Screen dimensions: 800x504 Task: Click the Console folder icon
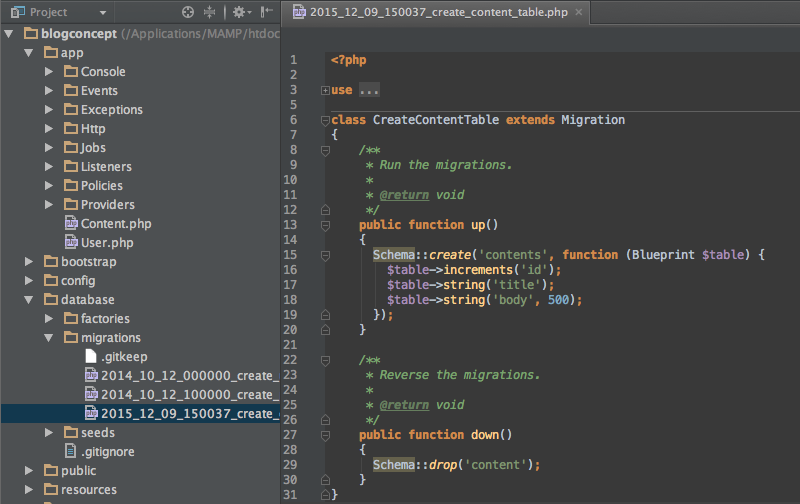[x=71, y=72]
